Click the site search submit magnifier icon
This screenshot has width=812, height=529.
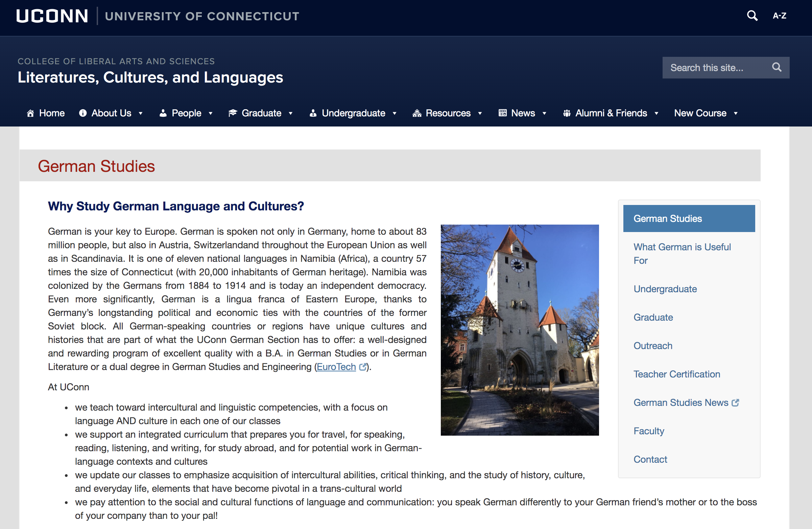tap(777, 67)
